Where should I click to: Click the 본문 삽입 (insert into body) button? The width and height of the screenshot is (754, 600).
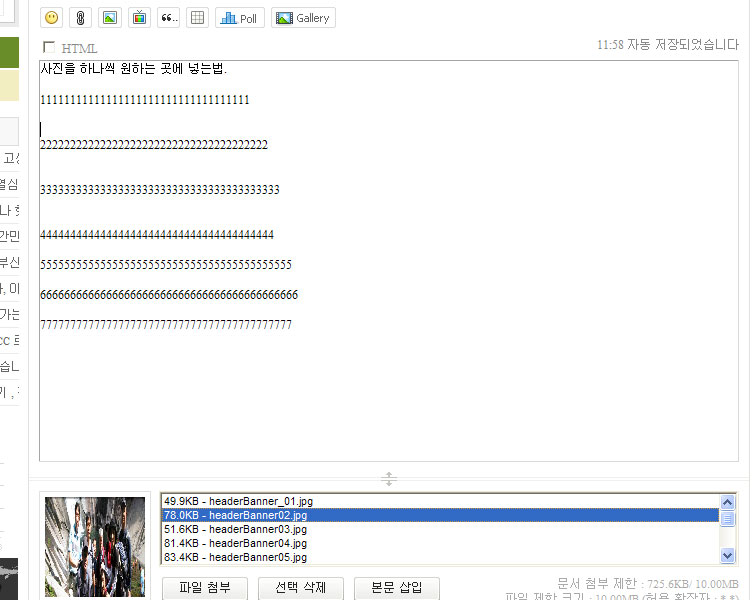click(x=397, y=588)
